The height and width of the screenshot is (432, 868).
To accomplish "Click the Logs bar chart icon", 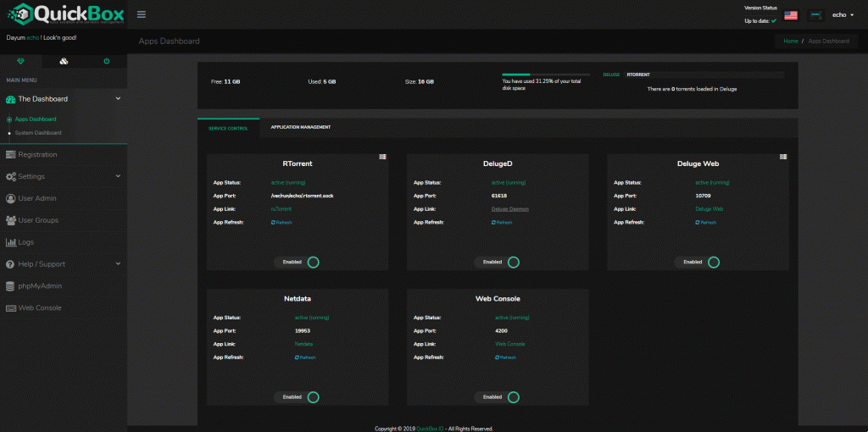I will tap(10, 242).
